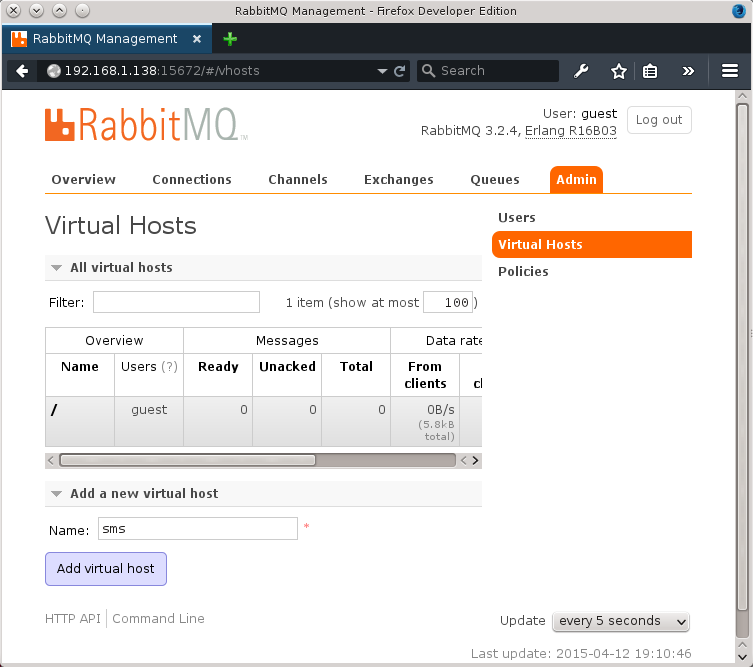The image size is (753, 667).
Task: Select Virtual Hosts in the sidebar
Action: tap(592, 244)
